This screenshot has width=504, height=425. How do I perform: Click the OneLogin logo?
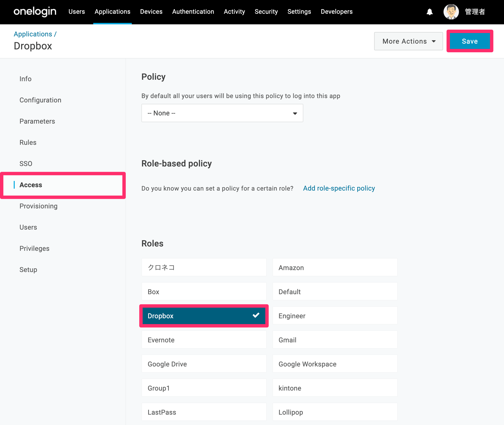click(35, 12)
